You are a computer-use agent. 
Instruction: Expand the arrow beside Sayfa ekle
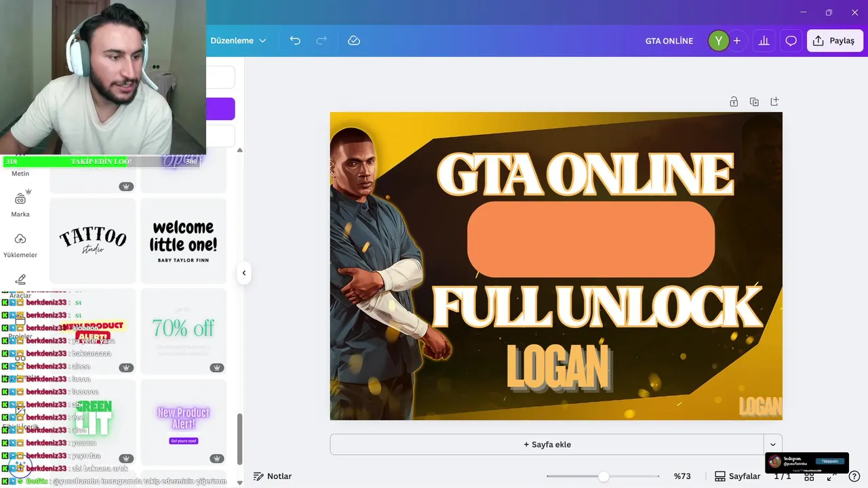[773, 445]
